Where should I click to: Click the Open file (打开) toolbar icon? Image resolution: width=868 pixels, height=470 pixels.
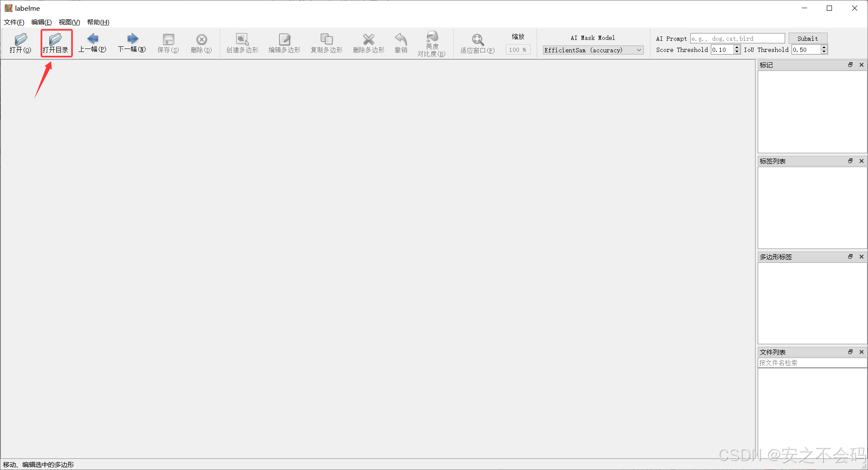[x=20, y=43]
